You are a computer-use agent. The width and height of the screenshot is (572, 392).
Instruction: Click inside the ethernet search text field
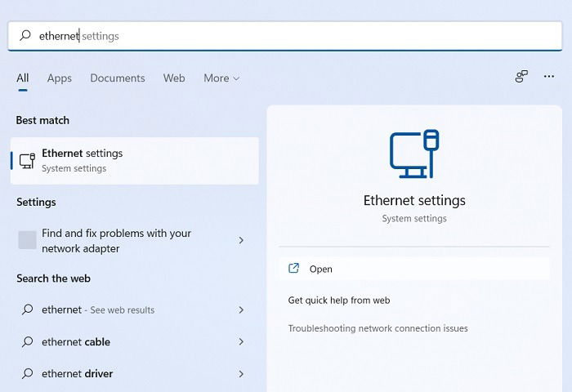tap(284, 36)
